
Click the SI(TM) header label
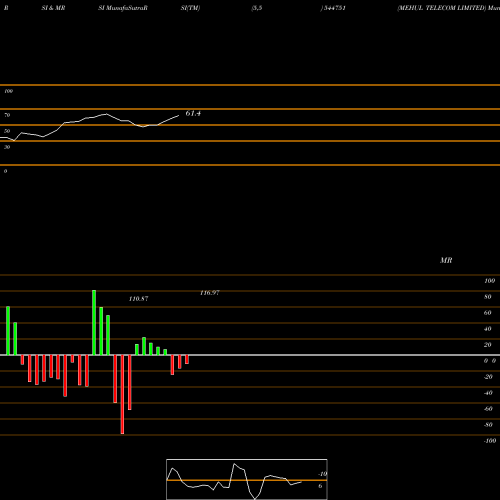pos(190,8)
